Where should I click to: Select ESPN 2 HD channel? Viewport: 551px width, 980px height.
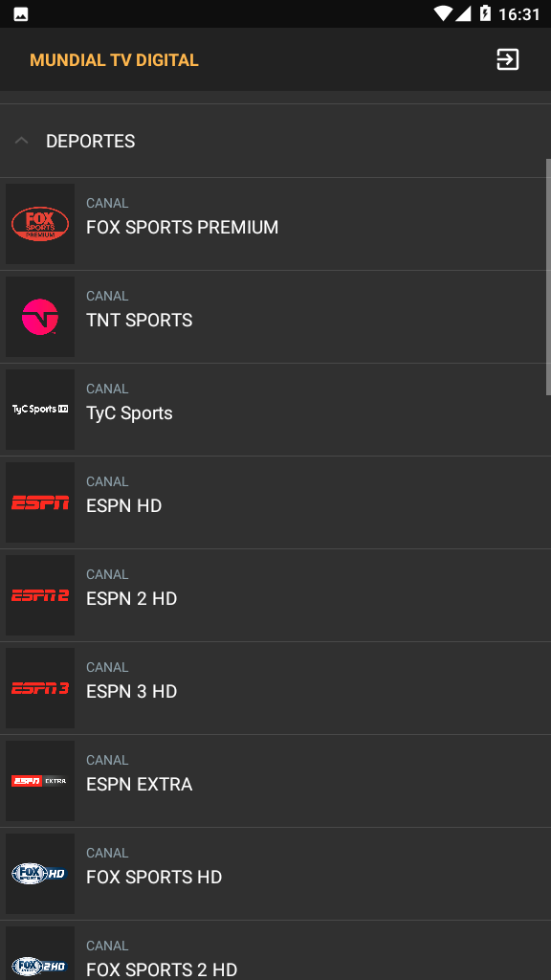tap(275, 595)
